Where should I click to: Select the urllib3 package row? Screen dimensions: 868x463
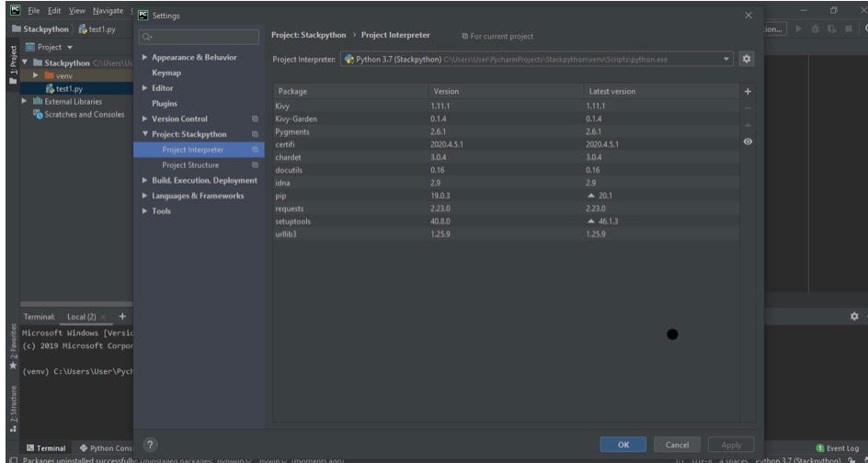pos(506,234)
